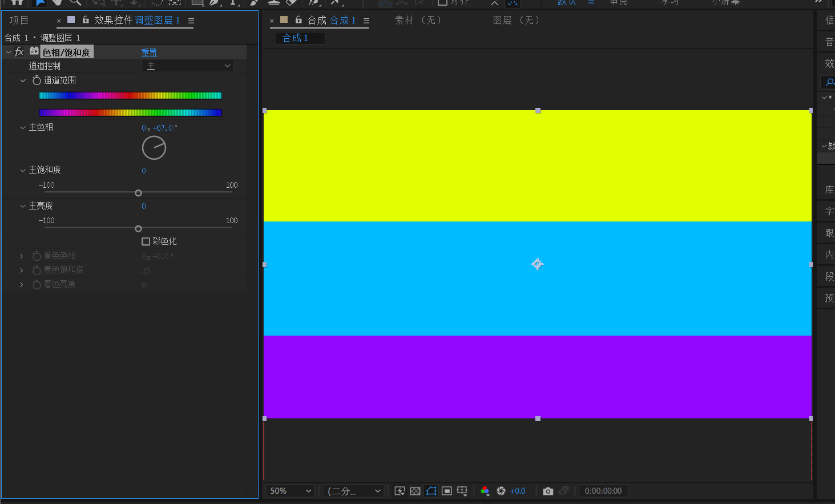Collapse the 主饱和度 property
This screenshot has height=504, width=835.
click(x=23, y=170)
